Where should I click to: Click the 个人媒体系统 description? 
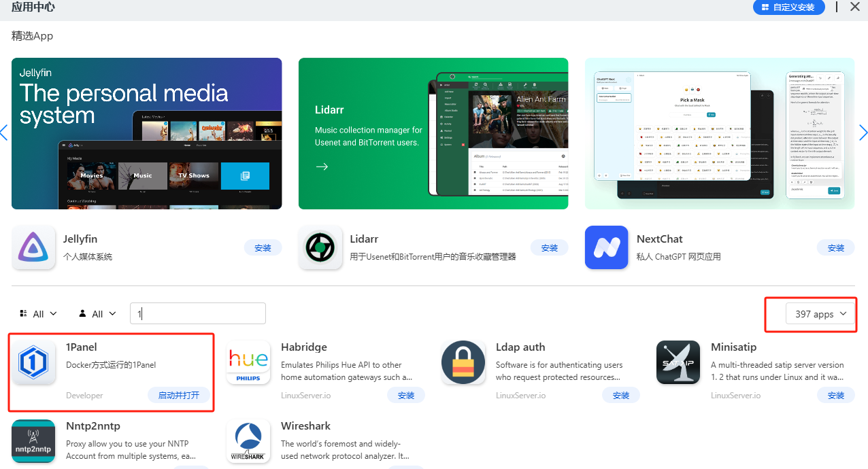(x=88, y=257)
